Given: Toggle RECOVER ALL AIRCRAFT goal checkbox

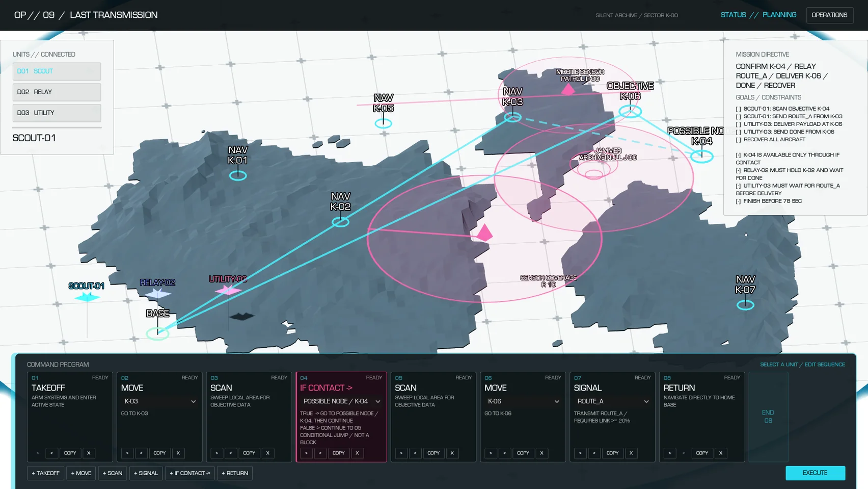Looking at the screenshot, I should 738,139.
